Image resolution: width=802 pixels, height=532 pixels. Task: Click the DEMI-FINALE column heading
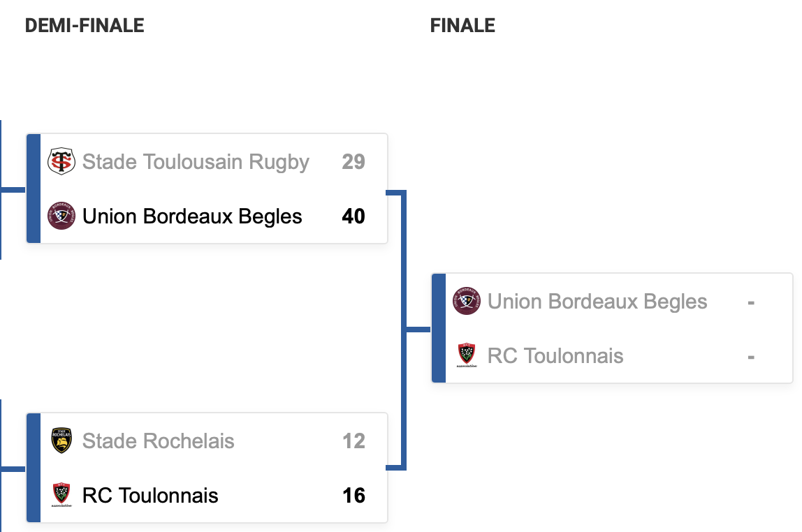click(85, 26)
